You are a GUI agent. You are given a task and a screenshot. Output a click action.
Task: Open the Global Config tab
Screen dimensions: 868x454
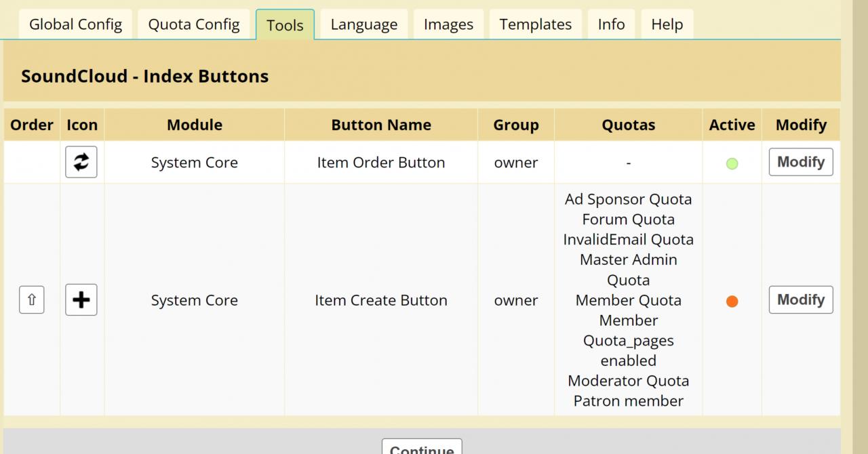point(76,25)
